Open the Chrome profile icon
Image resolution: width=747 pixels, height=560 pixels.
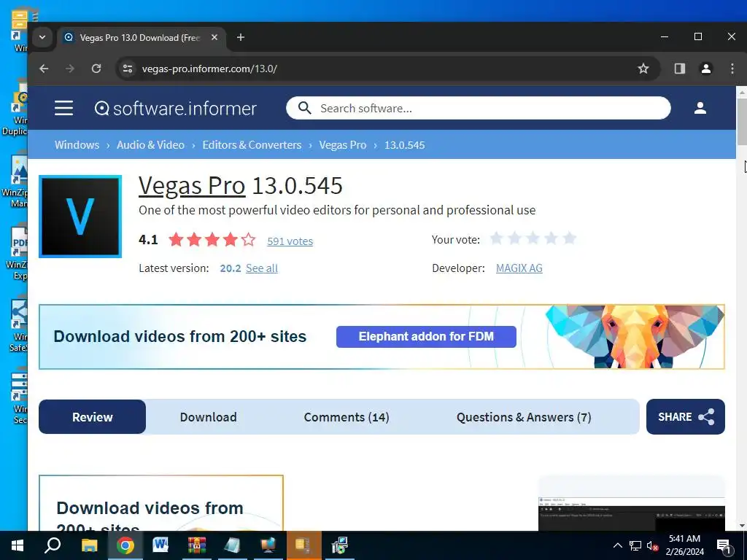(706, 69)
